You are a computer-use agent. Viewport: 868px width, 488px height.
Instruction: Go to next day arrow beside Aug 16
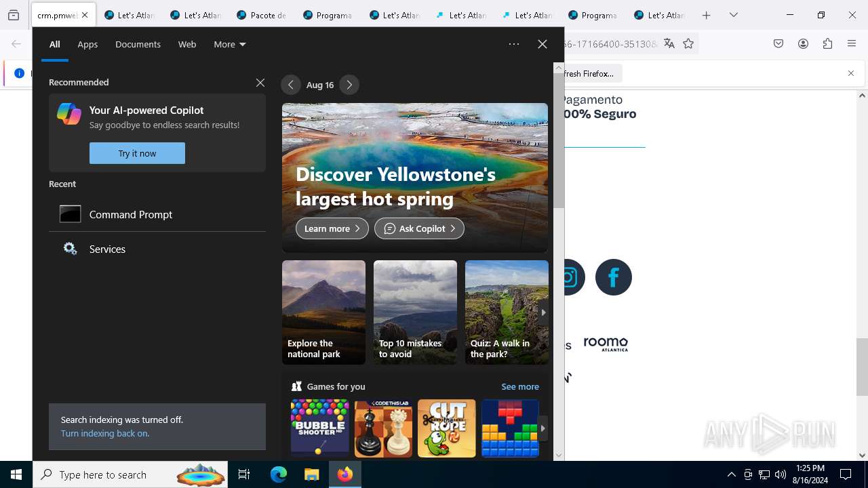tap(349, 85)
